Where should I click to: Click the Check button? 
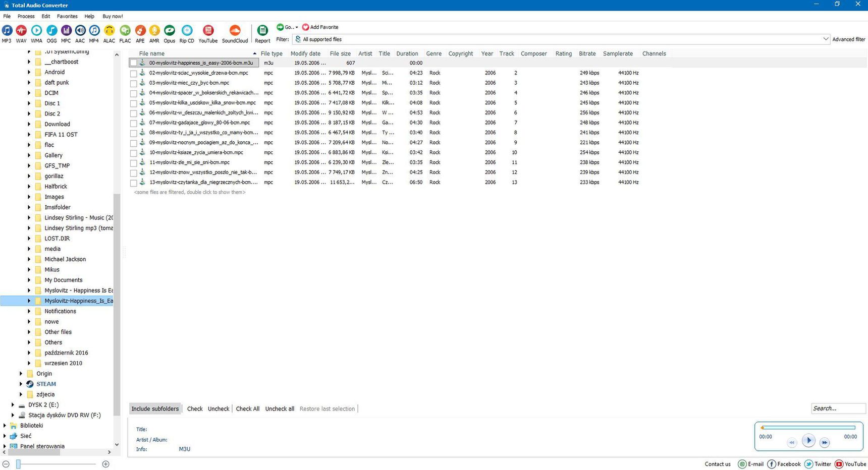(195, 409)
